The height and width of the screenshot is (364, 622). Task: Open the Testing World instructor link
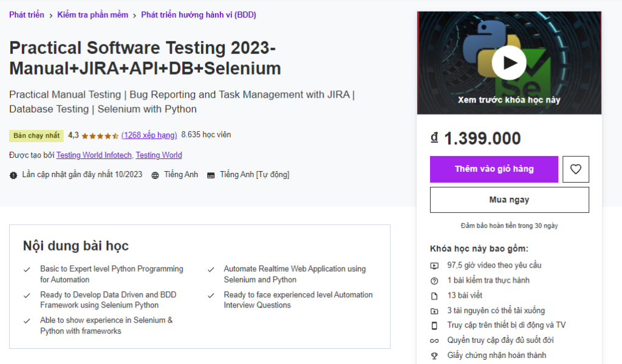click(159, 155)
